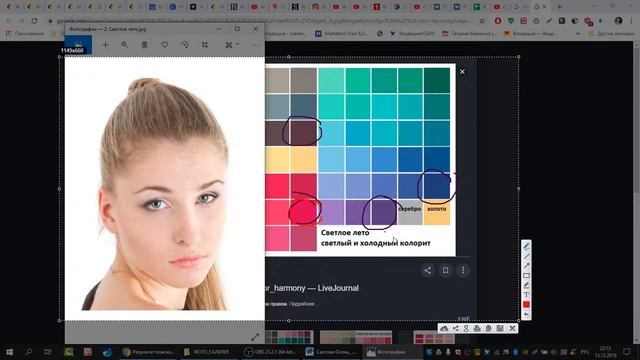
Task: Reload the browser page
Action: [x=34, y=20]
